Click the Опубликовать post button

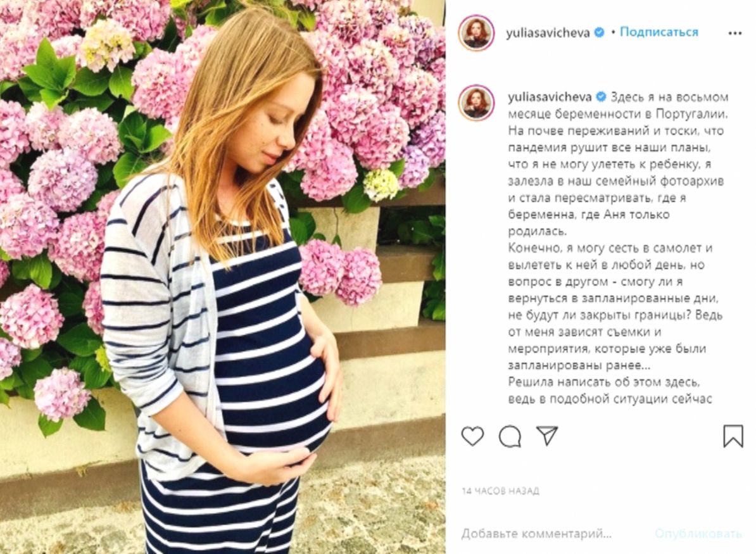(x=698, y=534)
